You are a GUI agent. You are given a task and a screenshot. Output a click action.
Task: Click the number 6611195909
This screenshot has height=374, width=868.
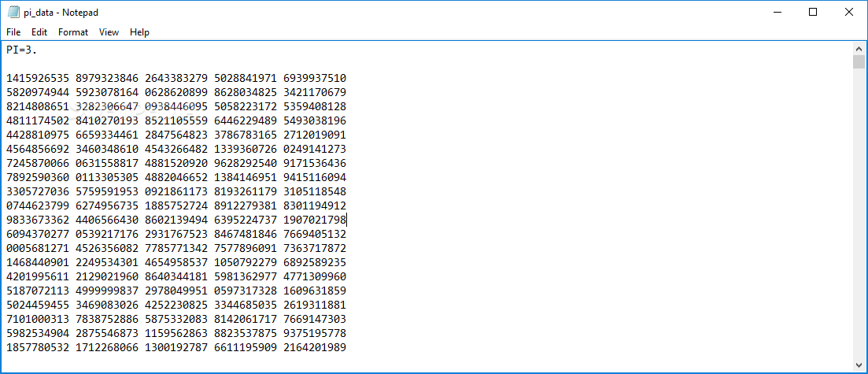(246, 348)
